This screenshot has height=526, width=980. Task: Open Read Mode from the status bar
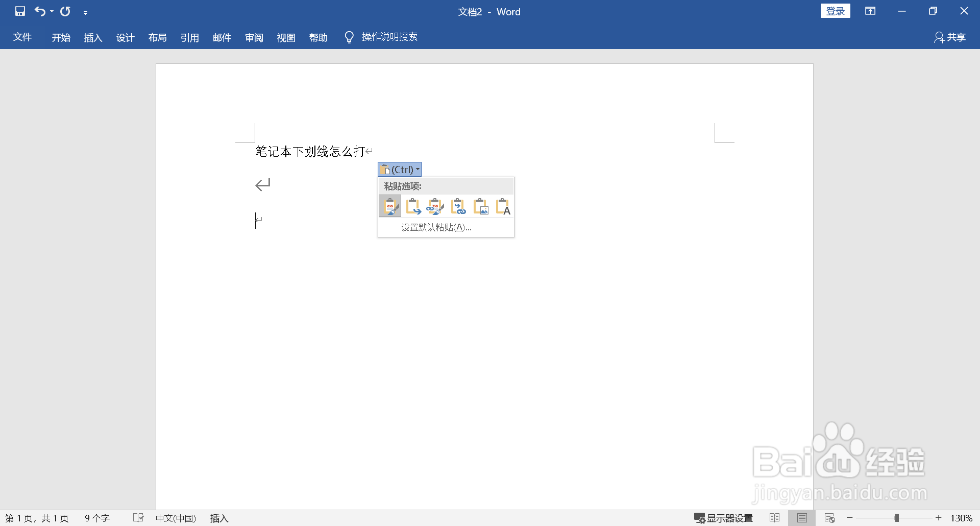tap(774, 518)
